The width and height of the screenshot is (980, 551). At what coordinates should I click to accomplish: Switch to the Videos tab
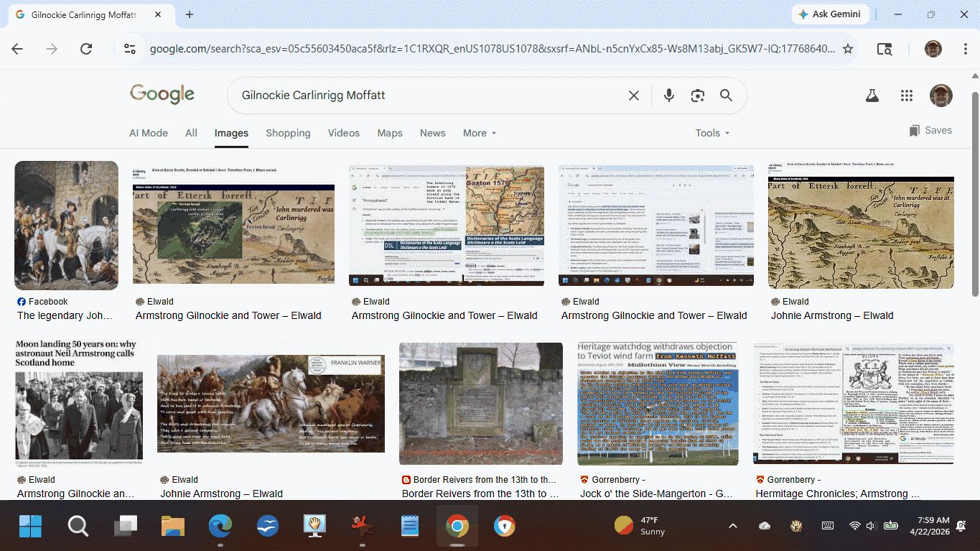click(x=344, y=133)
